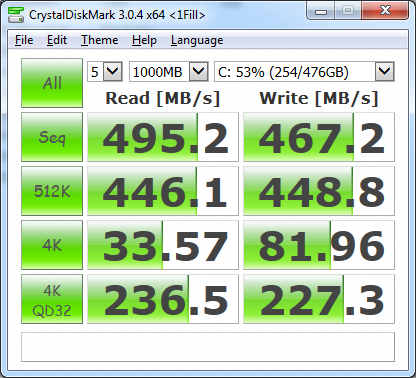Viewport: 416px width, 378px height.
Task: Minimize the CrystalDiskMark window
Action: [x=321, y=12]
